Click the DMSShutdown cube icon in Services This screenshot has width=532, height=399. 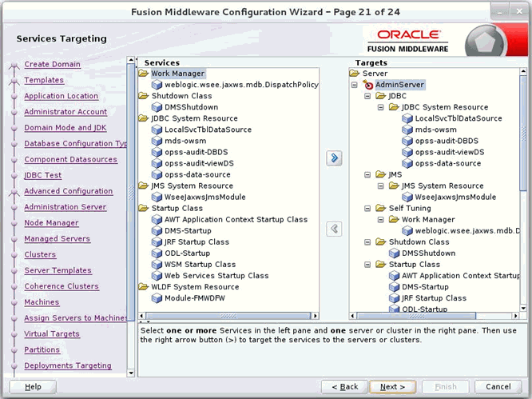point(157,107)
